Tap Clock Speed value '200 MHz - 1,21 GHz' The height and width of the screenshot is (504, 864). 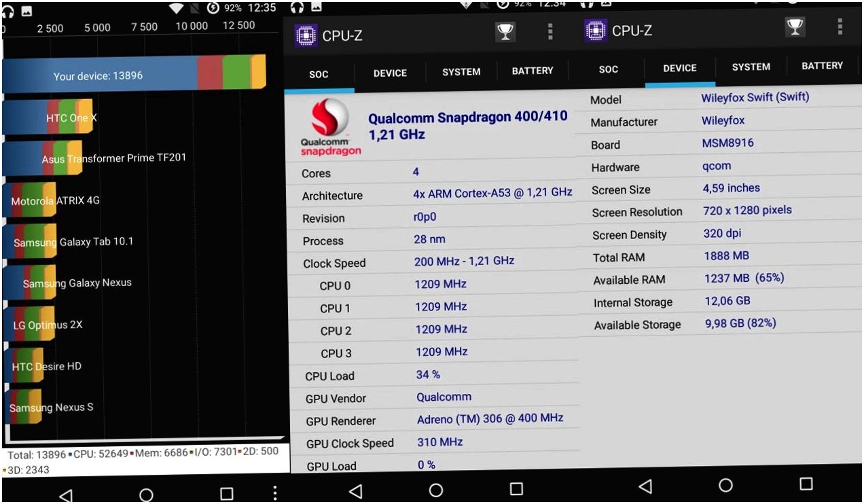(464, 261)
